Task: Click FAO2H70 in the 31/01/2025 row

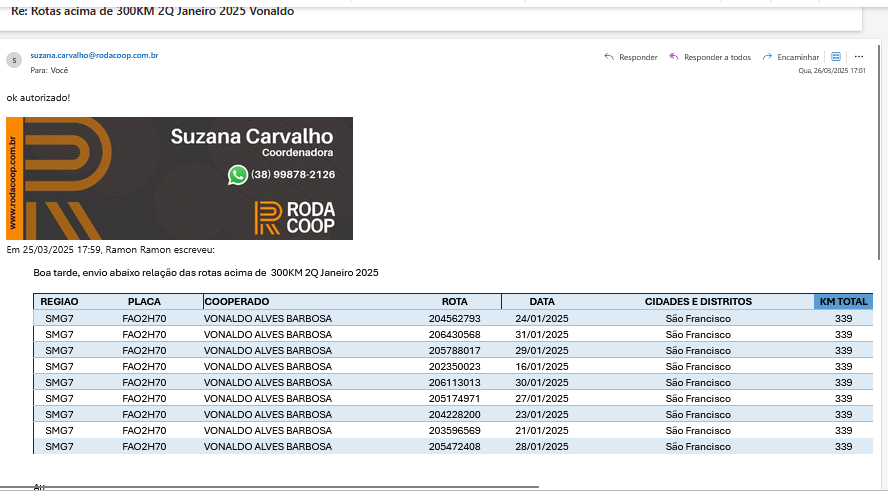Action: 144,334
